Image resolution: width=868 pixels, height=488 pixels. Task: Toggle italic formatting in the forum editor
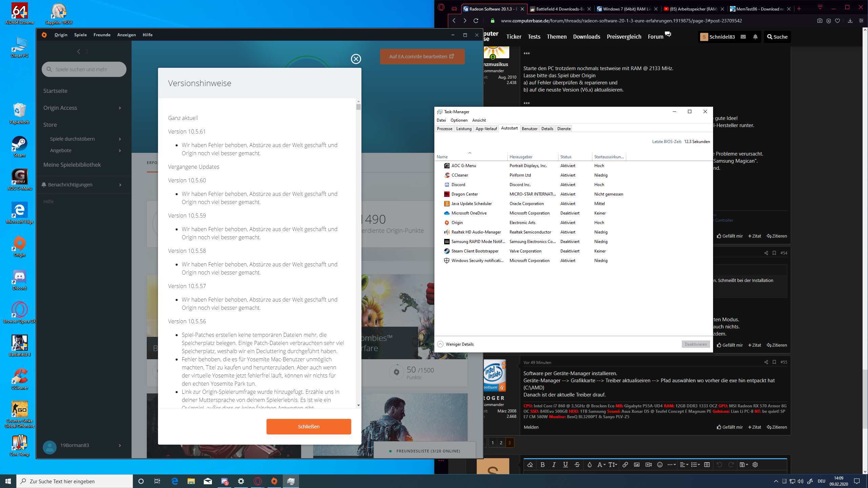[554, 465]
